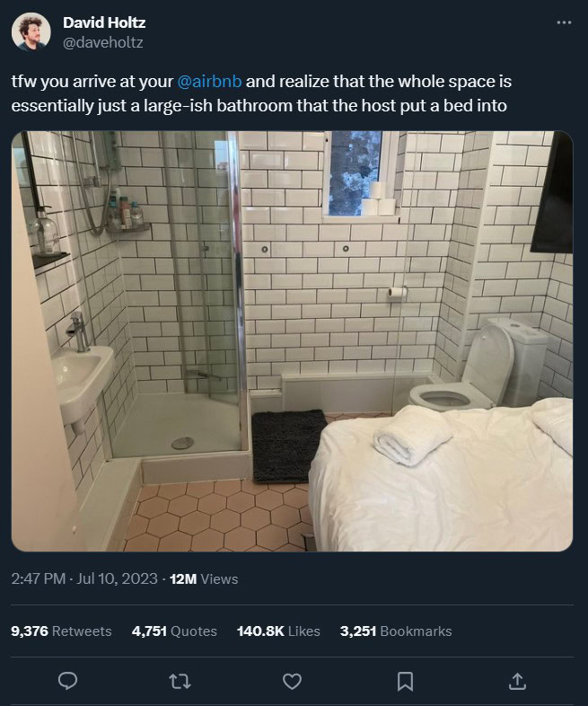Open the three-dot more options menu
This screenshot has width=588, height=706.
click(x=564, y=22)
